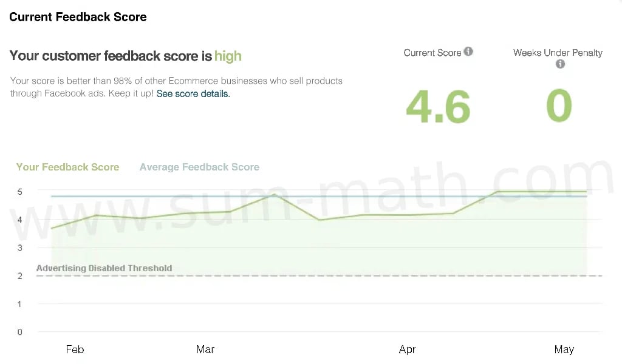Click the info icon beside Current Score
622x364 pixels.
click(x=468, y=52)
